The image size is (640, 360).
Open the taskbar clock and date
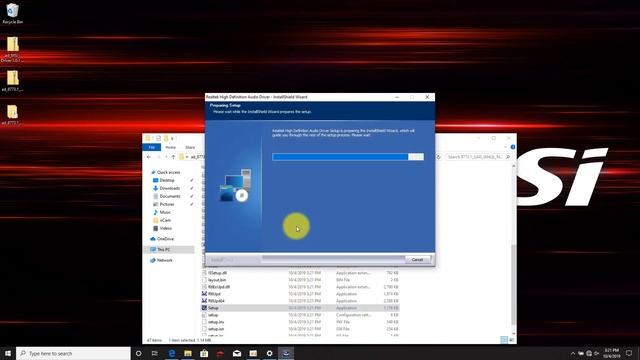[x=612, y=353]
